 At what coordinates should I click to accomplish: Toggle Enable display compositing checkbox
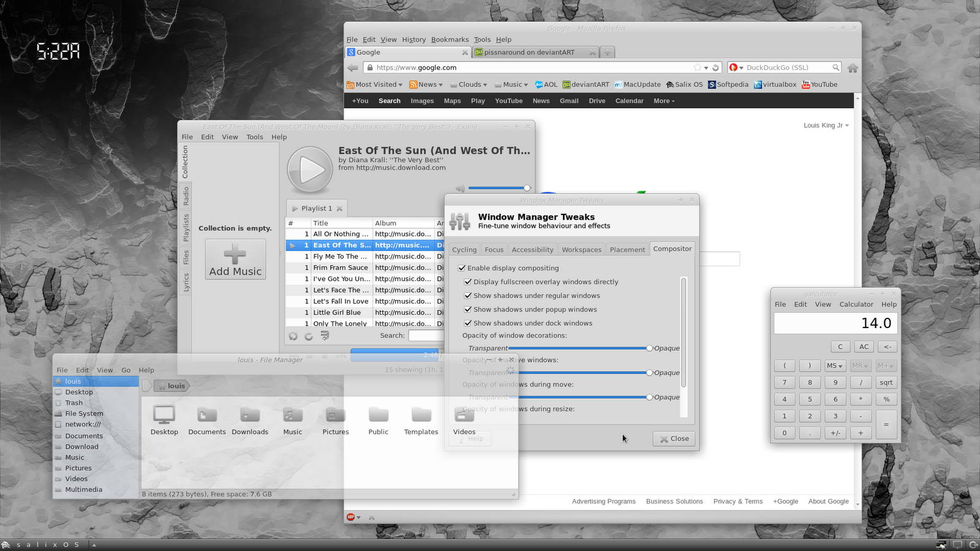tap(462, 268)
